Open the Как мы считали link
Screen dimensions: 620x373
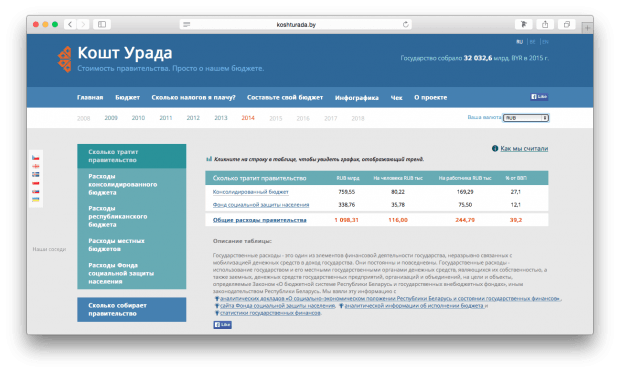point(524,148)
